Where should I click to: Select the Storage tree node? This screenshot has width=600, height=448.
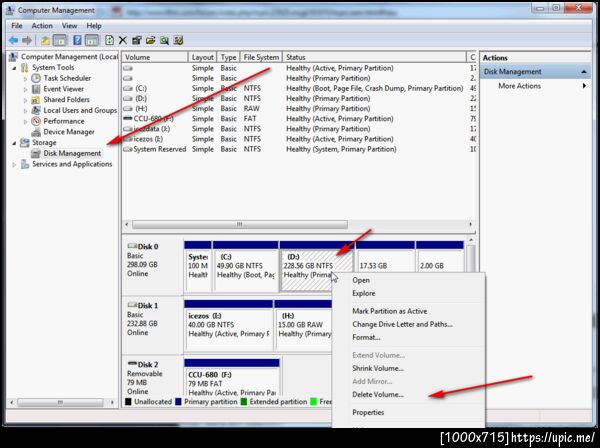coord(44,142)
